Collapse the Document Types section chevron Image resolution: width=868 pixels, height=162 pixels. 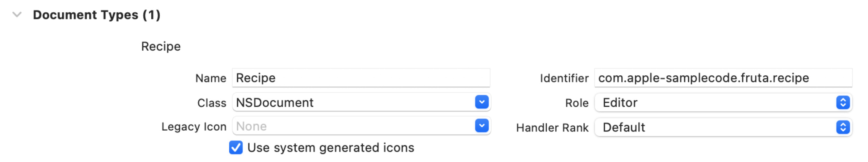pyautogui.click(x=17, y=15)
